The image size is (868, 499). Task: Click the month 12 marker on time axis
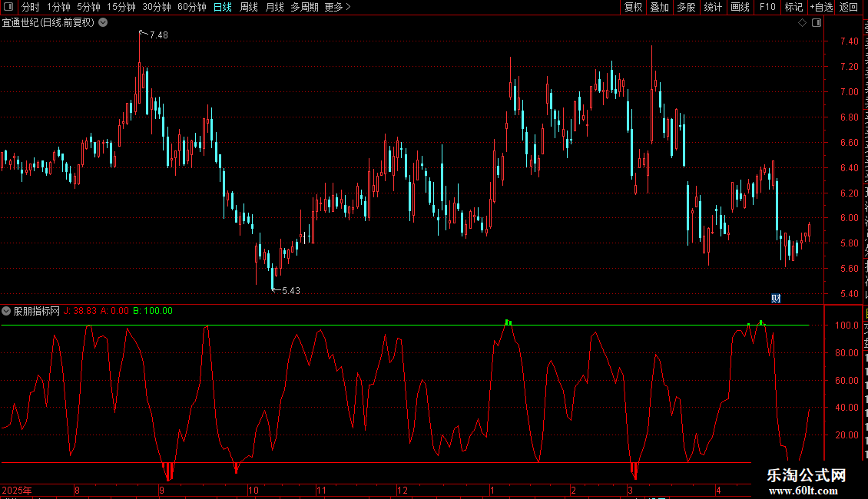click(403, 490)
